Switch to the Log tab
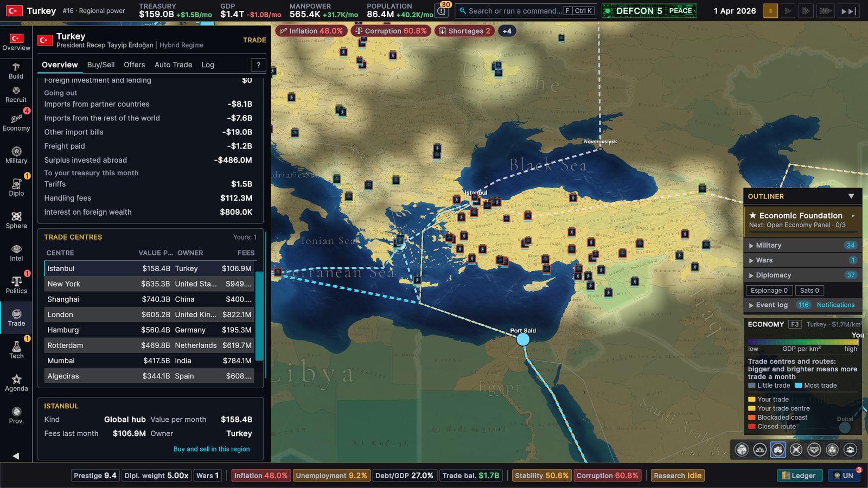868x488 pixels. [x=208, y=65]
